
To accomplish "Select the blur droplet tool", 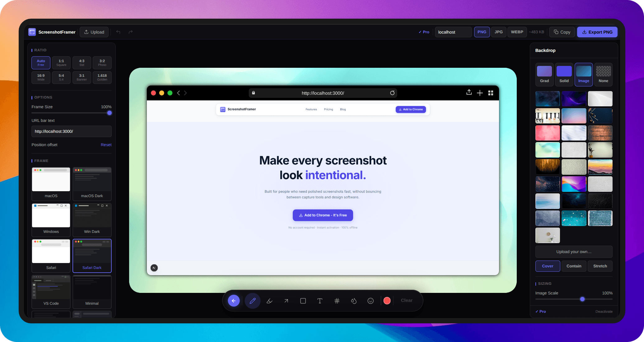I will pos(354,301).
